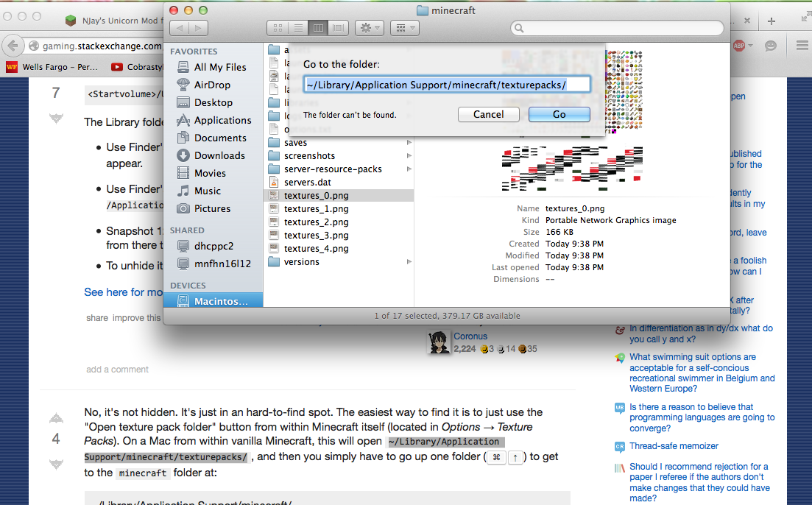Click browser chat bubble toolbar icon

tap(771, 46)
